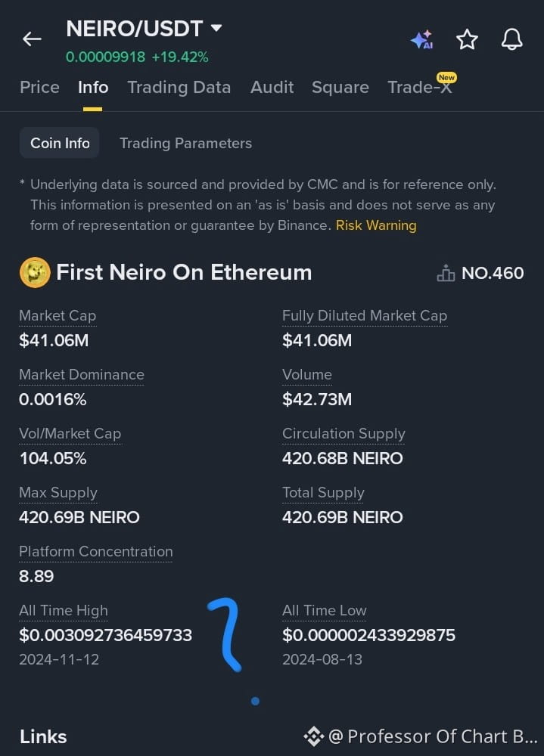This screenshot has width=544, height=756.
Task: Open the Trading Data tab
Action: [x=179, y=87]
